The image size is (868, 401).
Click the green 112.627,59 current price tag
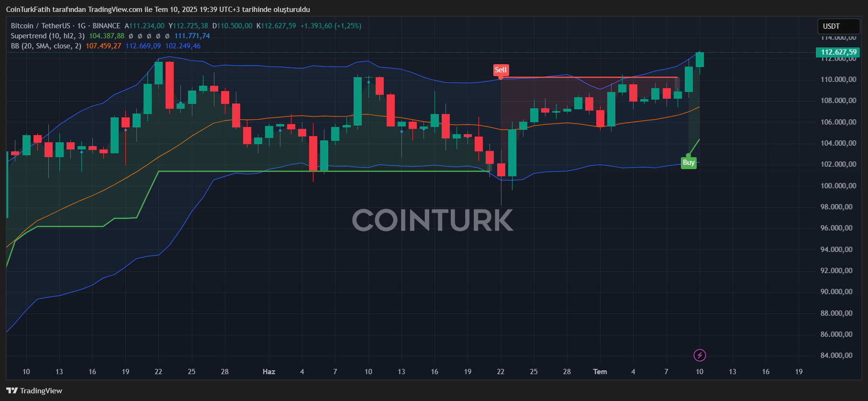pos(838,52)
